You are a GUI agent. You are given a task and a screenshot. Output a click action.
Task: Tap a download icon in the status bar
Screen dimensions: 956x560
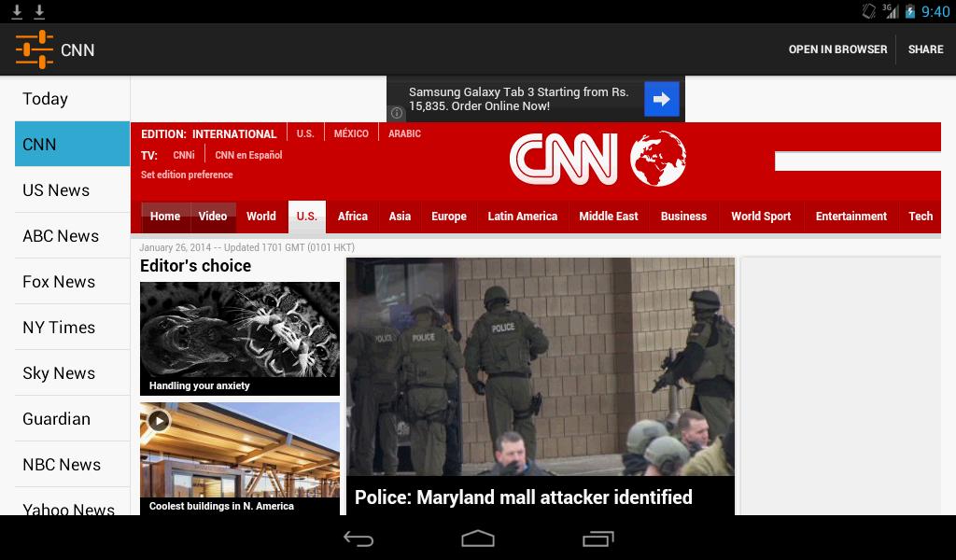(x=17, y=9)
